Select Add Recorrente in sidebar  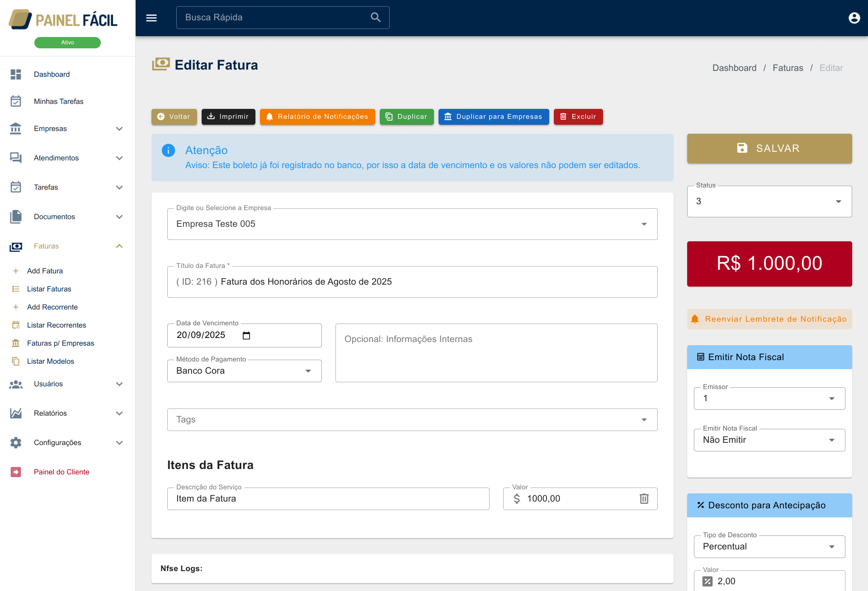coord(52,307)
